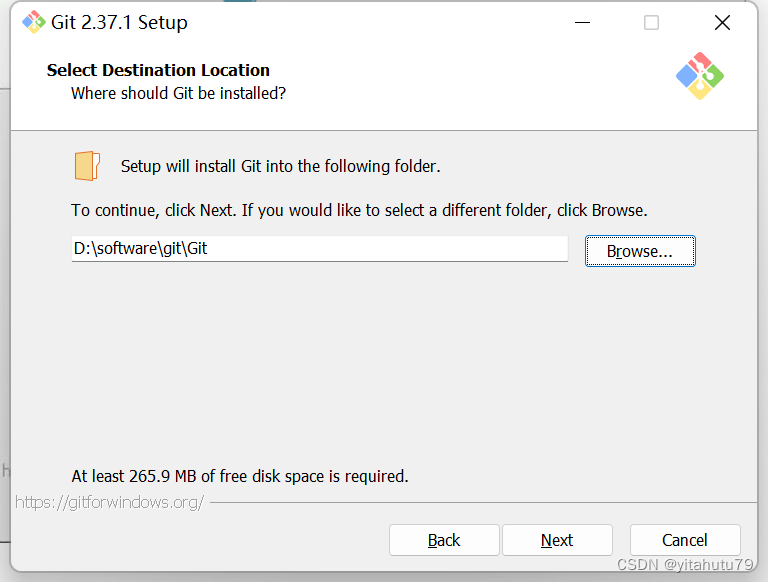The height and width of the screenshot is (582, 768).
Task: Open the Browse folder dialog
Action: [639, 251]
